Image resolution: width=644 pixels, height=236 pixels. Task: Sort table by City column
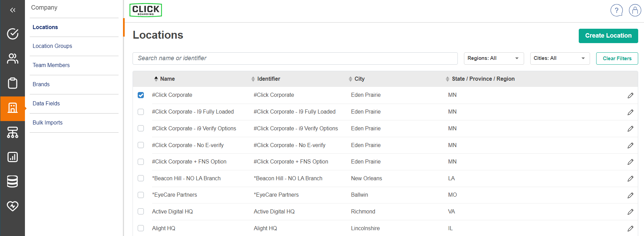359,79
